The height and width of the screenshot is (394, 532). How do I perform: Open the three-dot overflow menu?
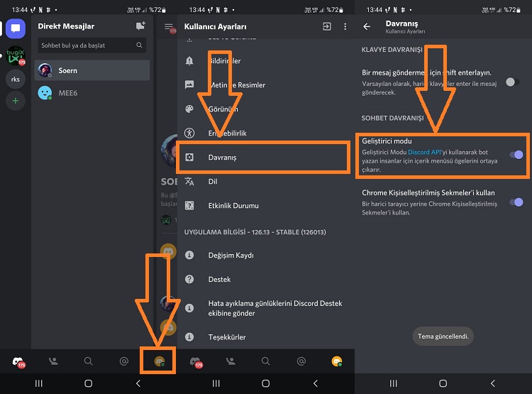[345, 26]
